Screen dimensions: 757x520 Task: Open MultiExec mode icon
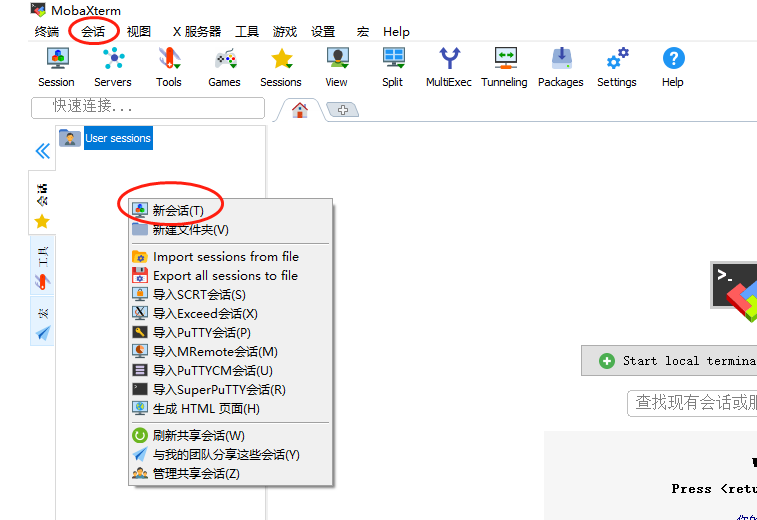click(449, 67)
